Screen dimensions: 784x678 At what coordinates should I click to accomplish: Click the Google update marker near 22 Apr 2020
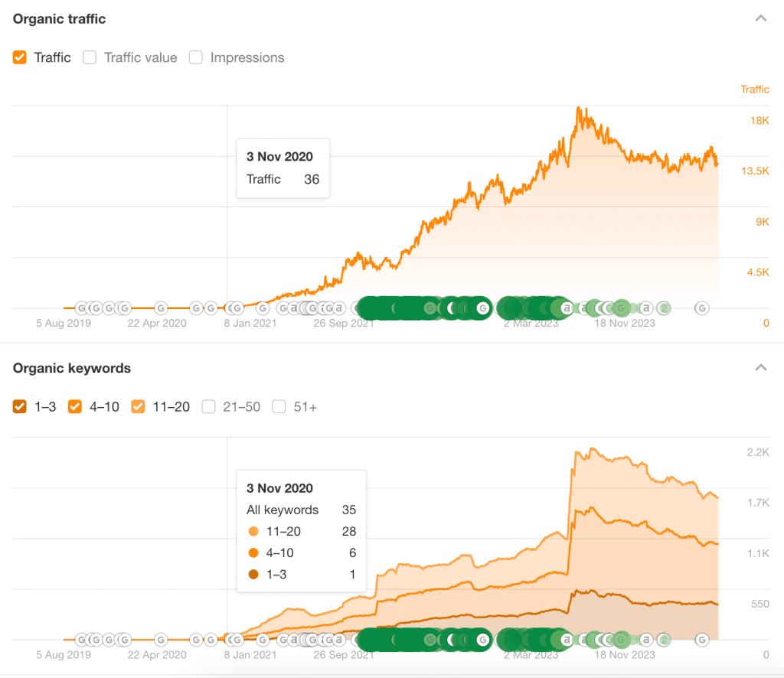[161, 307]
